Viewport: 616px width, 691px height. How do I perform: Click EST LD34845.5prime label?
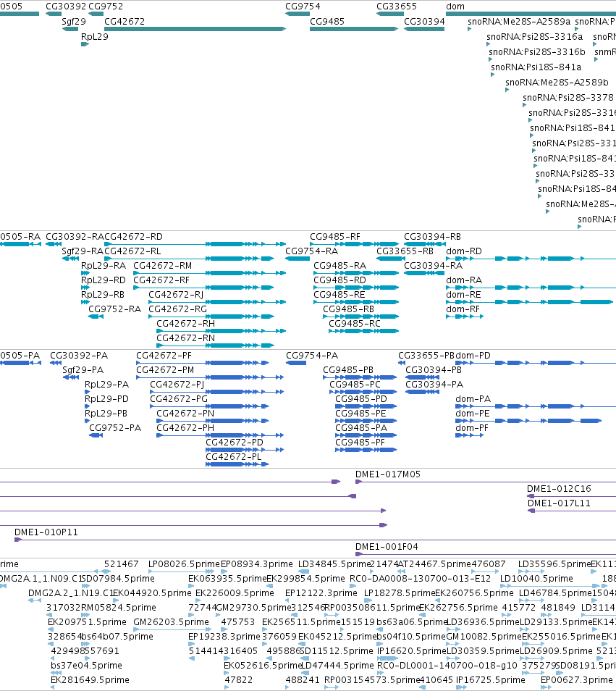tap(334, 564)
